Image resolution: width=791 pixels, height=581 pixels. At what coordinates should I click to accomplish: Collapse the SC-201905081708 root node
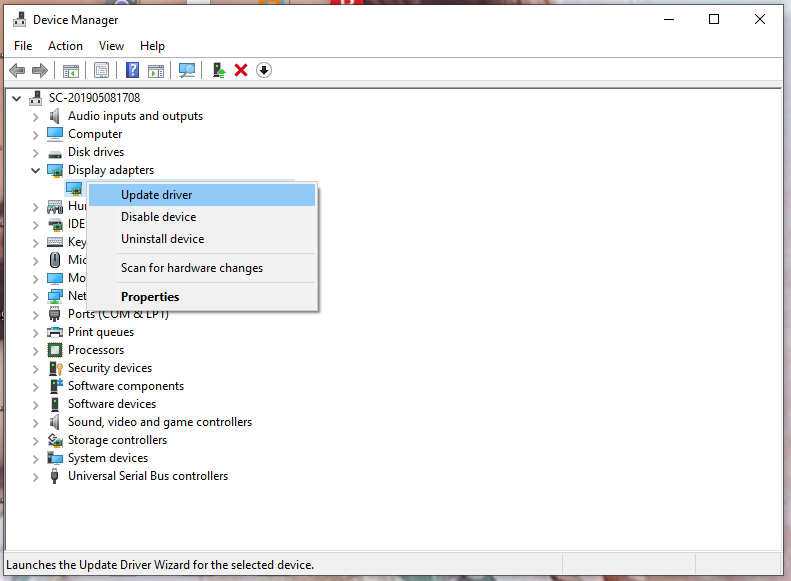pyautogui.click(x=17, y=98)
